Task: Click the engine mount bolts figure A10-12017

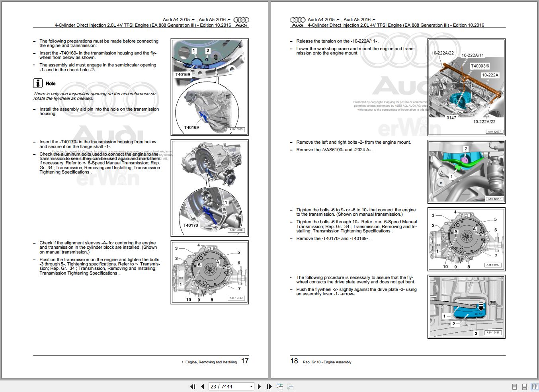Action: (467, 172)
